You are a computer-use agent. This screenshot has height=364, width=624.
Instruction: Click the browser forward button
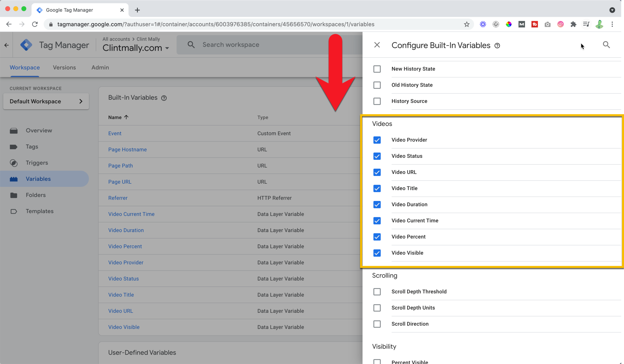tap(22, 24)
